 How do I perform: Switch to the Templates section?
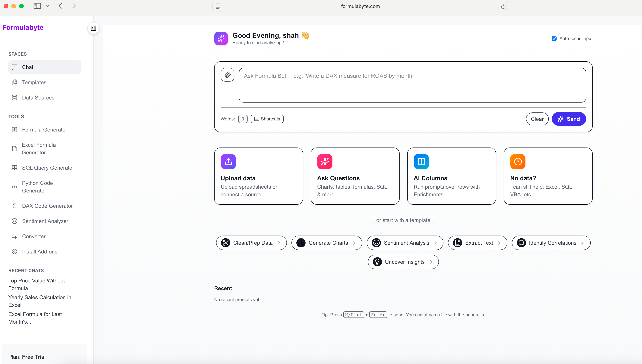(34, 82)
